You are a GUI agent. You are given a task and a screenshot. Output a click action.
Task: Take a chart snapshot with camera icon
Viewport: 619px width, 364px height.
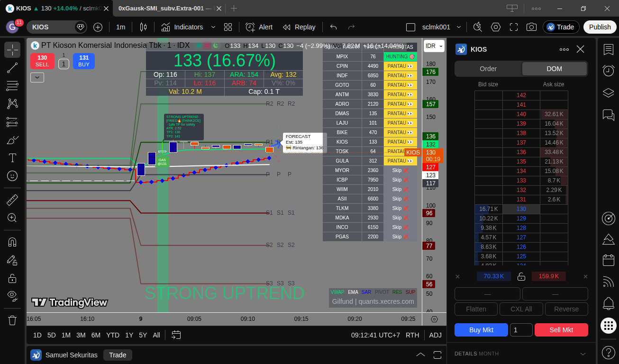[x=531, y=27]
